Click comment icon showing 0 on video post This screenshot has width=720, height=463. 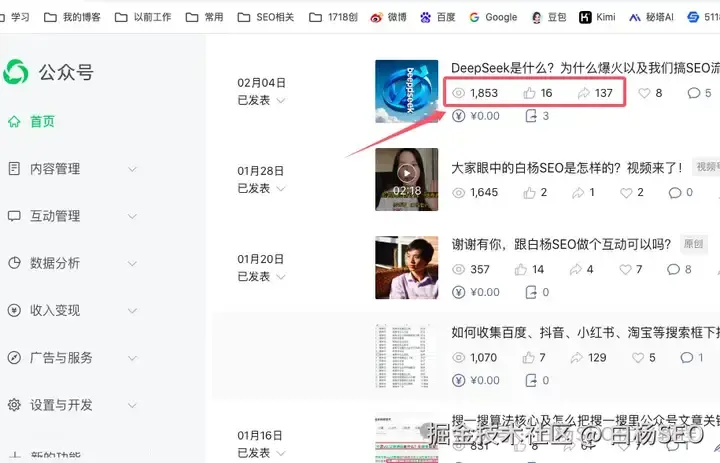click(x=675, y=192)
